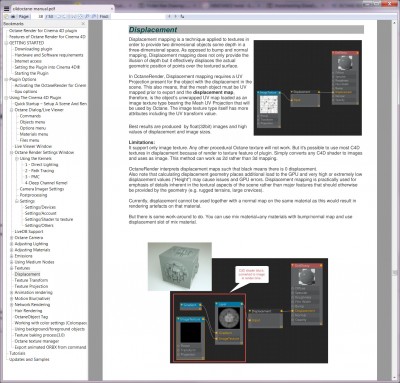Click the Print icon in the toolbar
Viewport: 400px width, 383px height.
tap(13, 16)
